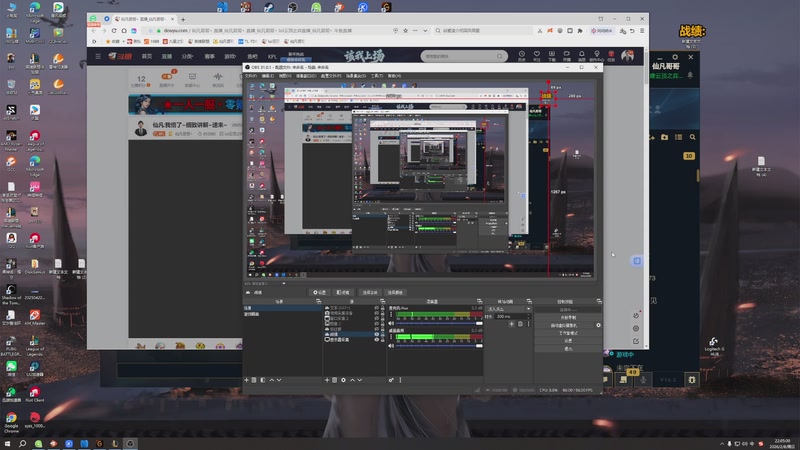
Task: Toggle visibility of 显示器采集 source
Action: (x=377, y=339)
